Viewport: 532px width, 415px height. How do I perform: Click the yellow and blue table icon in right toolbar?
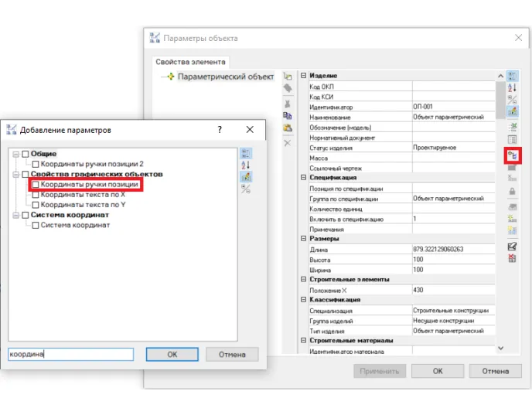point(513,230)
